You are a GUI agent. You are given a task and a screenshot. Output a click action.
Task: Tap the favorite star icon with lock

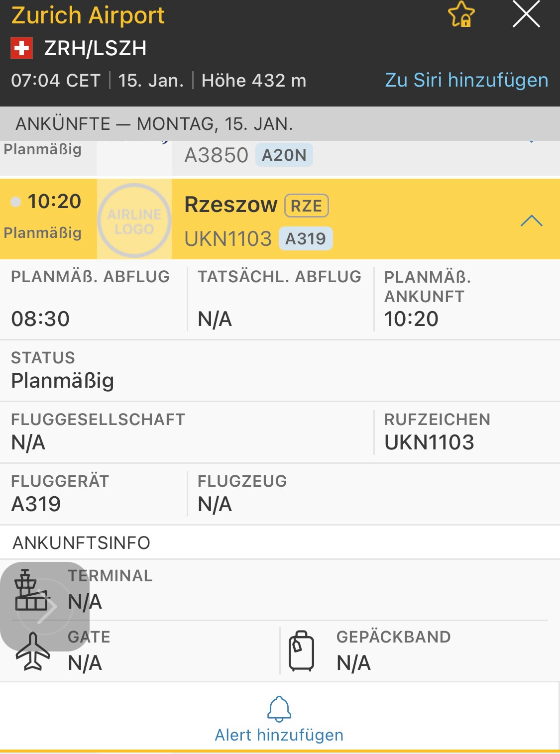coord(461,14)
